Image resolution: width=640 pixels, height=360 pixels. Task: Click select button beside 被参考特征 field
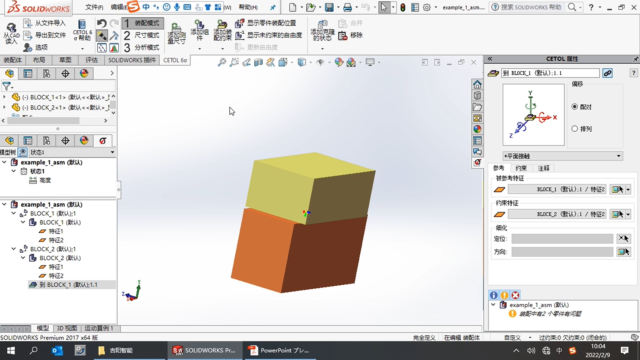click(617, 189)
